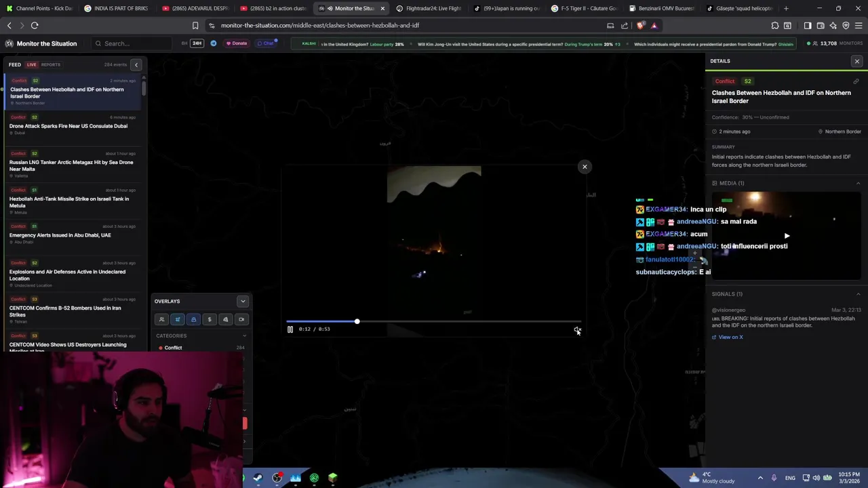Toggle the lock-shaped overlay icon

(193, 319)
